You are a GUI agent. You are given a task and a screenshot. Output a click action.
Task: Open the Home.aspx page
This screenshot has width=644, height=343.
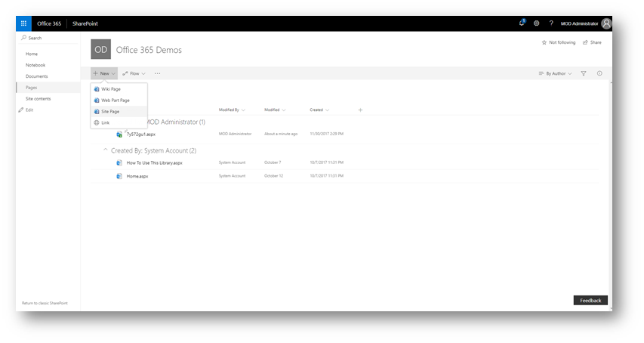[137, 176]
